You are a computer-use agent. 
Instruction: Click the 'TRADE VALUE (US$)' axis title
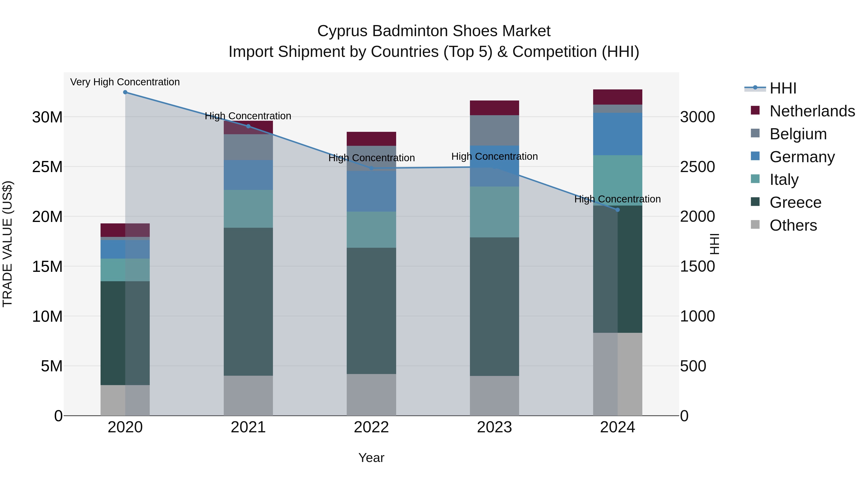(7, 244)
